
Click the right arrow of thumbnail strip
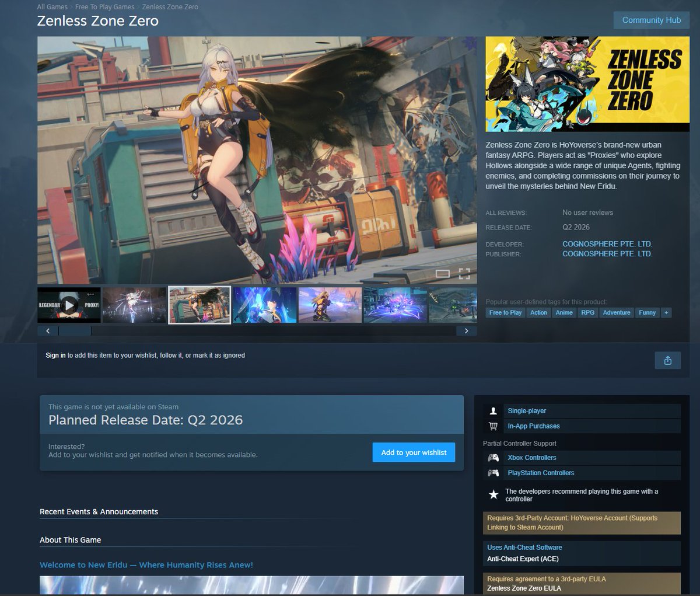(466, 331)
